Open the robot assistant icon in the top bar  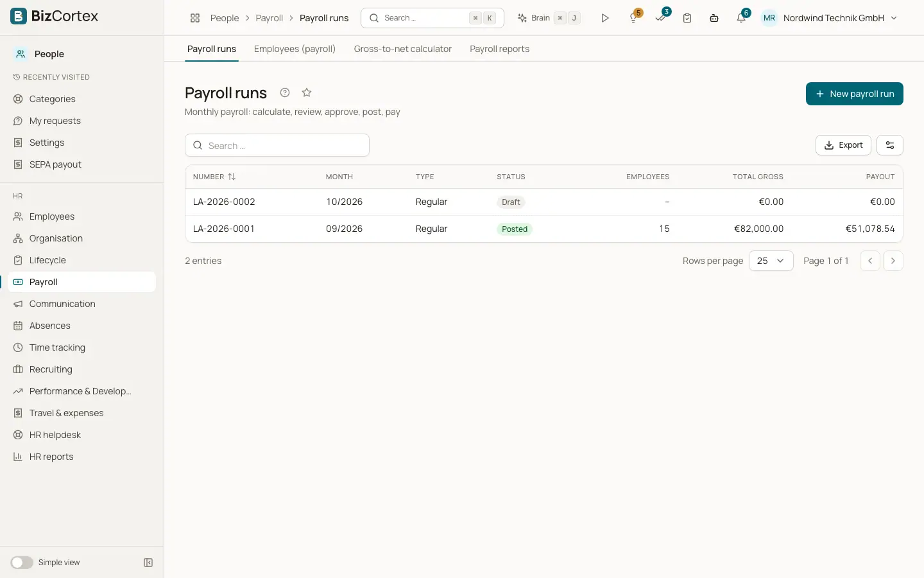pos(714,18)
